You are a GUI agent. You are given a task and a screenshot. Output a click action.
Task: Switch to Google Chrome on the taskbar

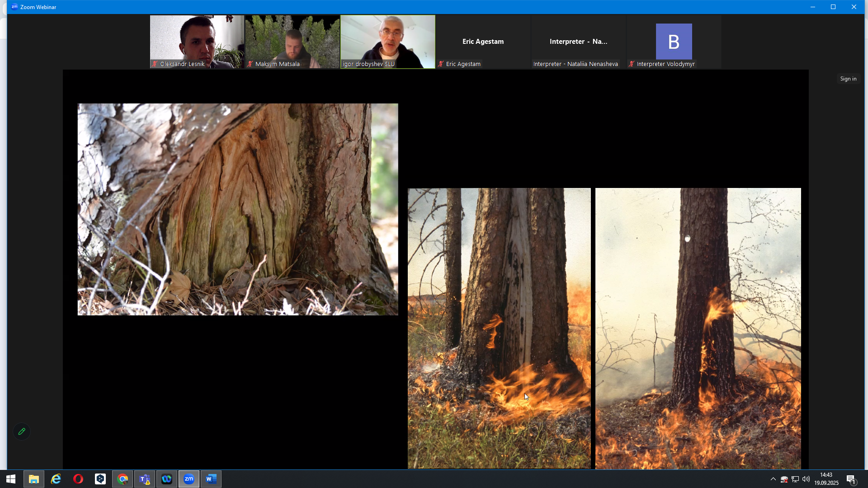[123, 479]
